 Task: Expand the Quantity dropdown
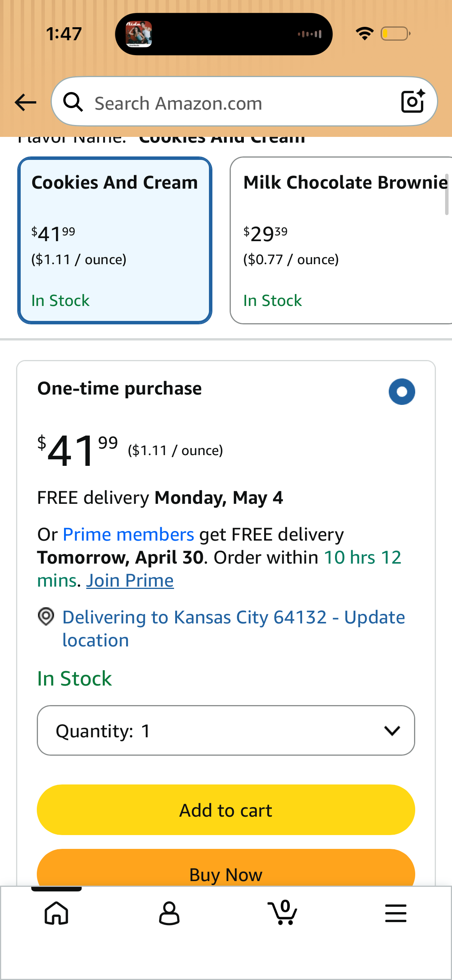[226, 730]
